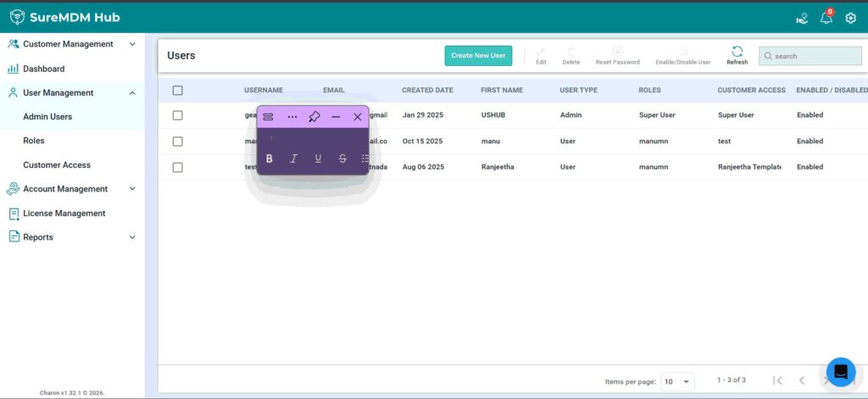868x399 pixels.
Task: Sort by the CREATED DATE column header
Action: [427, 90]
